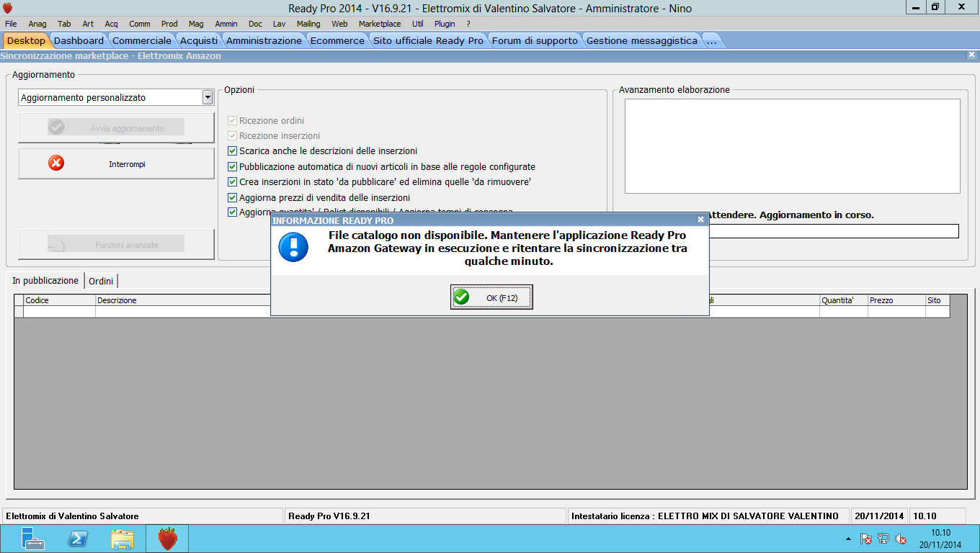Uncheck Scarica anche le descrizioni delle inserzioni
The image size is (980, 553).
[x=232, y=151]
